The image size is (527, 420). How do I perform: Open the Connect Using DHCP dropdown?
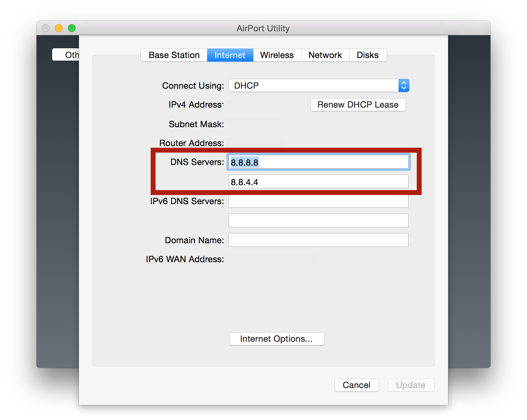(319, 85)
